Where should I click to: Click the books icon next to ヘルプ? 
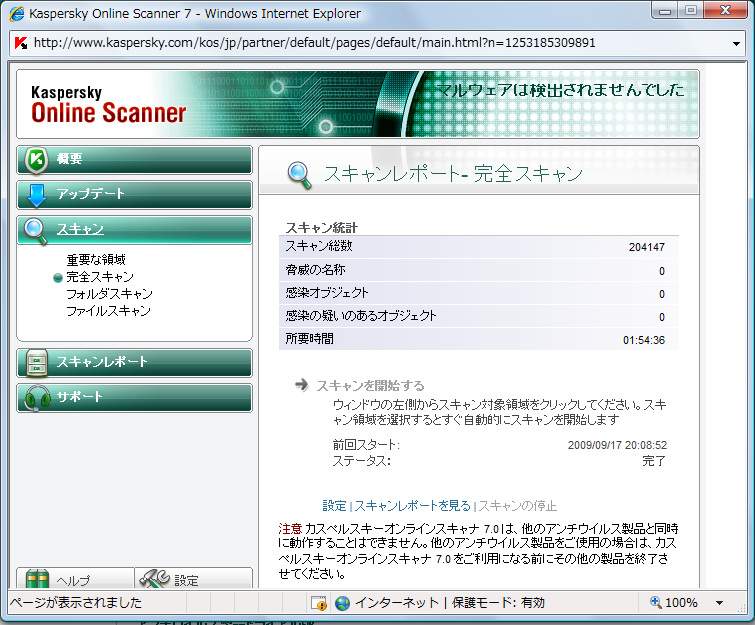click(x=37, y=579)
